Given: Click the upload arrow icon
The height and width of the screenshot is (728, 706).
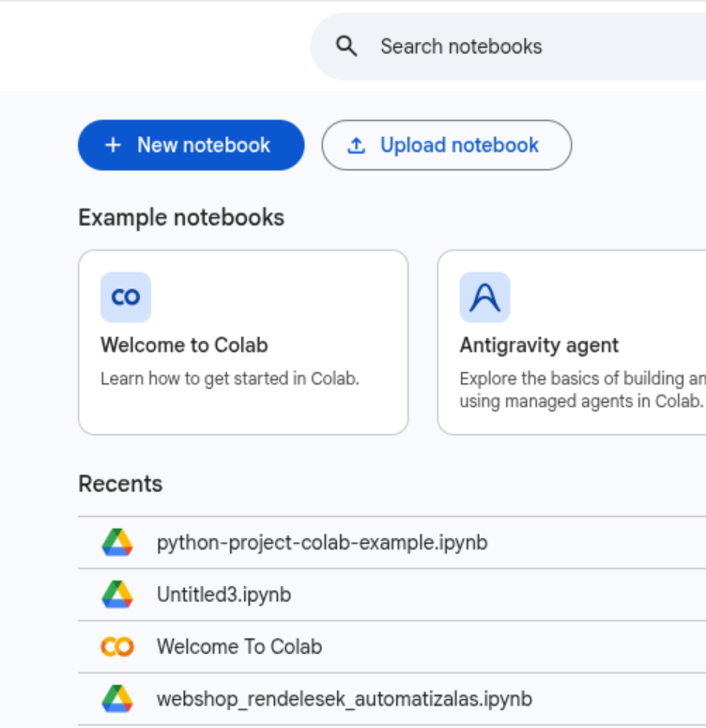Looking at the screenshot, I should (356, 146).
